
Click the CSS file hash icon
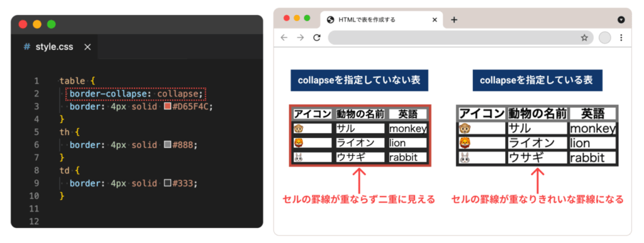coord(27,46)
